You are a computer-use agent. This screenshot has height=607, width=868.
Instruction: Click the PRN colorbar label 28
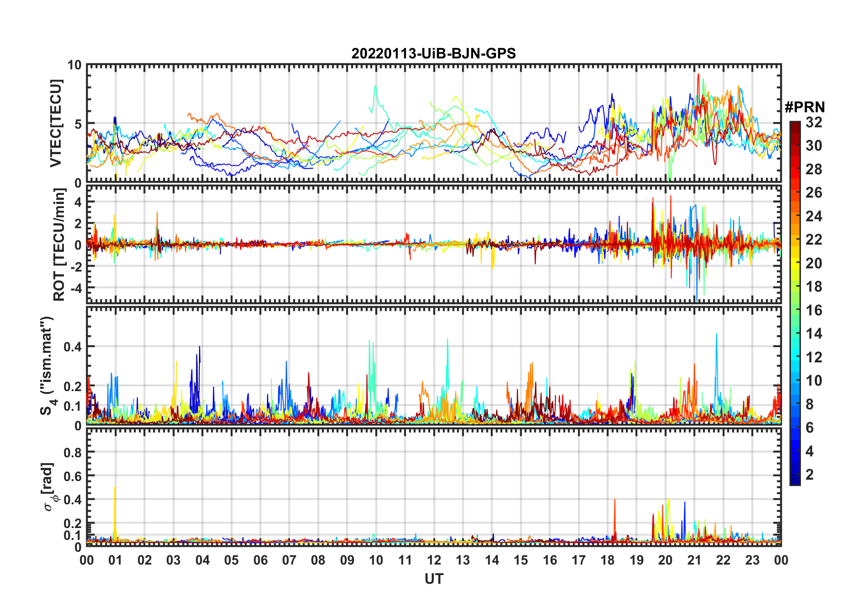click(814, 169)
